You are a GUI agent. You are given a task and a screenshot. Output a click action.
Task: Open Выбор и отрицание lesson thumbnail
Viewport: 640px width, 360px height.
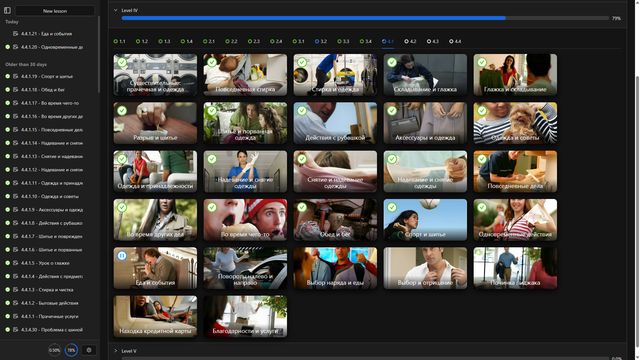425,268
